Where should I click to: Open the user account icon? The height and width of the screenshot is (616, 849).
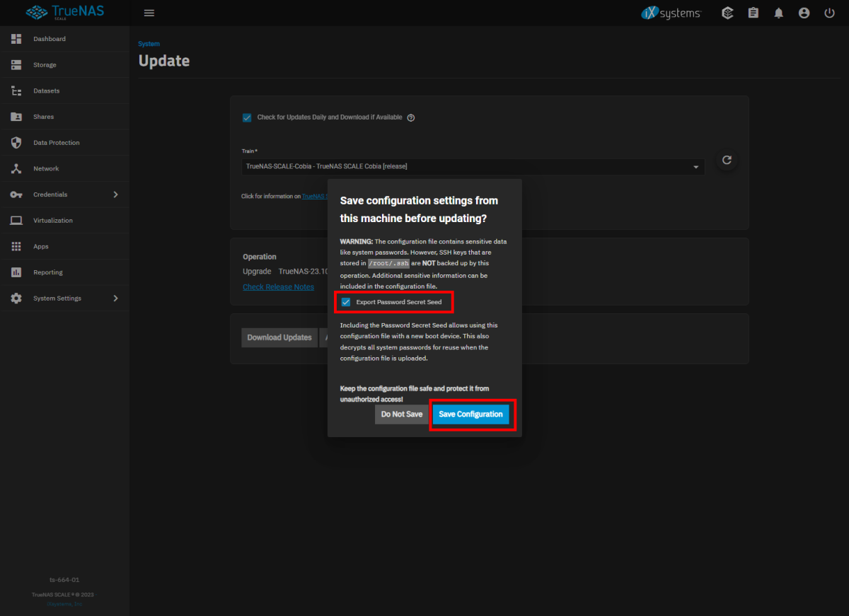coord(804,13)
